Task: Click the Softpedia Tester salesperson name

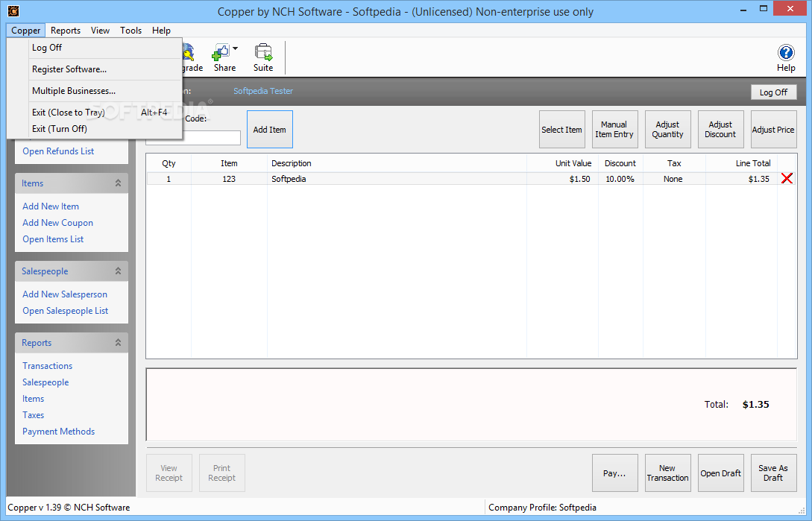Action: pyautogui.click(x=263, y=91)
